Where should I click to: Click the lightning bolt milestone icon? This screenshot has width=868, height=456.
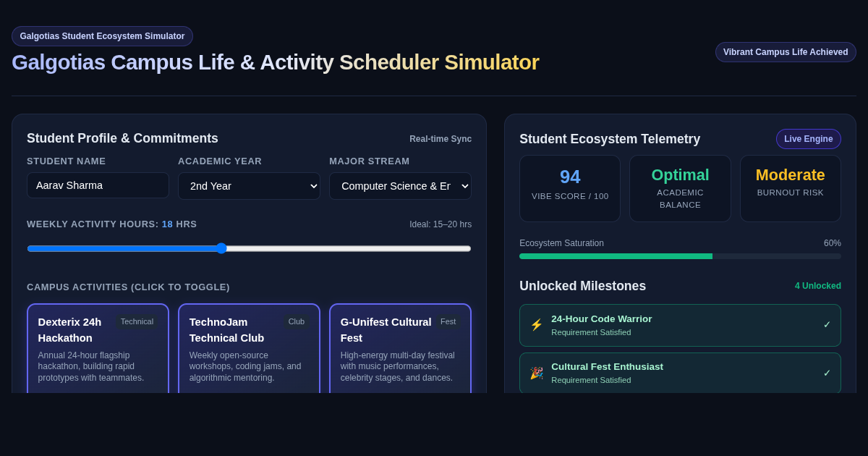click(x=537, y=325)
